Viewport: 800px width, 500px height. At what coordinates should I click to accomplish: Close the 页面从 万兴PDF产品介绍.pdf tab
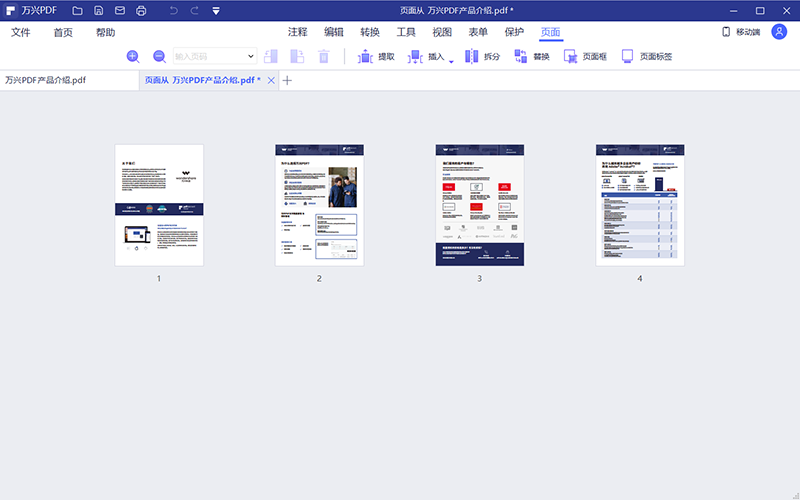[x=271, y=80]
